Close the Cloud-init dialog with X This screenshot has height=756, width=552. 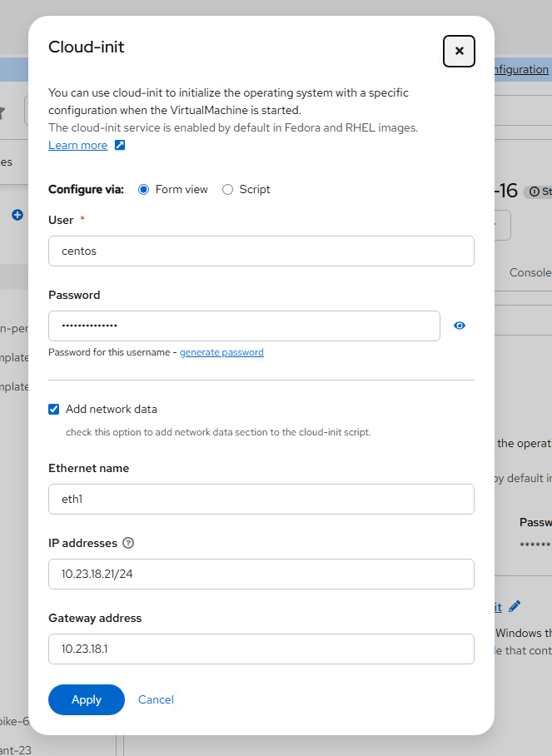click(459, 51)
